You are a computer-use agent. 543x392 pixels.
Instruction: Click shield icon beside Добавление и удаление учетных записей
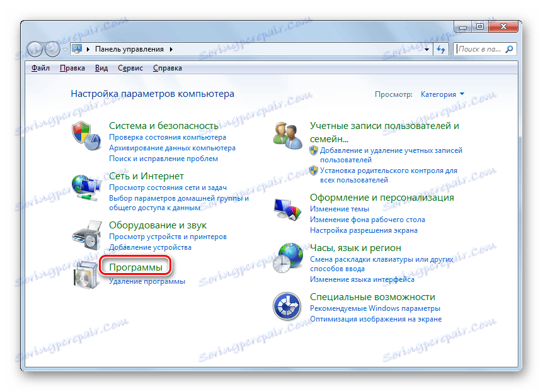(x=314, y=150)
